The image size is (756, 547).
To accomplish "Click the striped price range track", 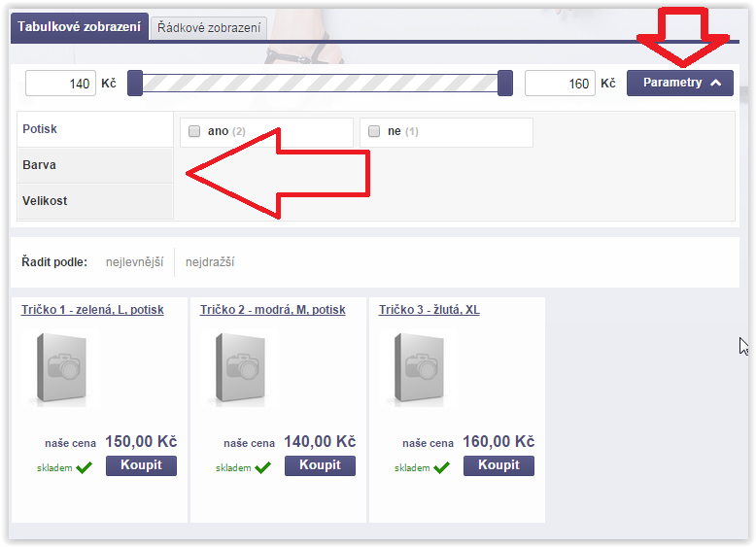I will click(x=320, y=83).
